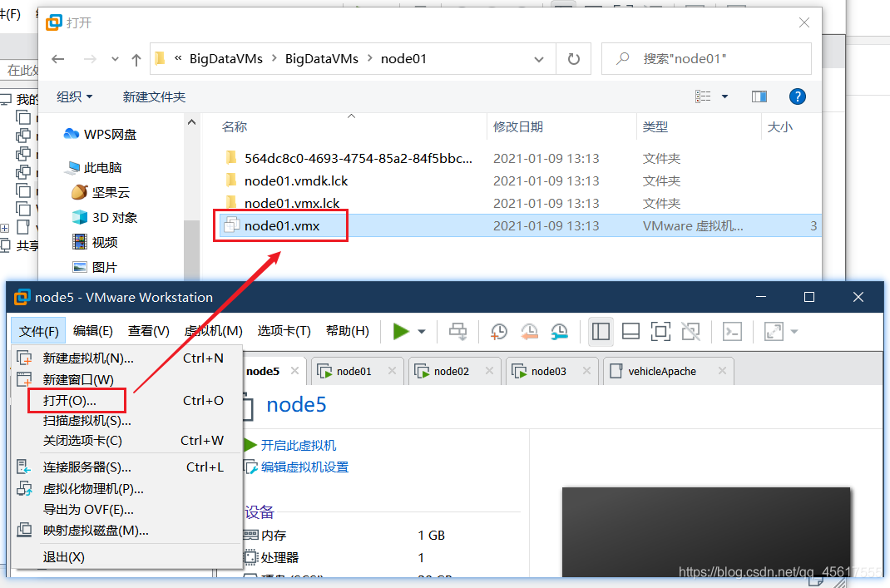Revert to the previous snapshot
This screenshot has width=890, height=588.
coord(529,332)
